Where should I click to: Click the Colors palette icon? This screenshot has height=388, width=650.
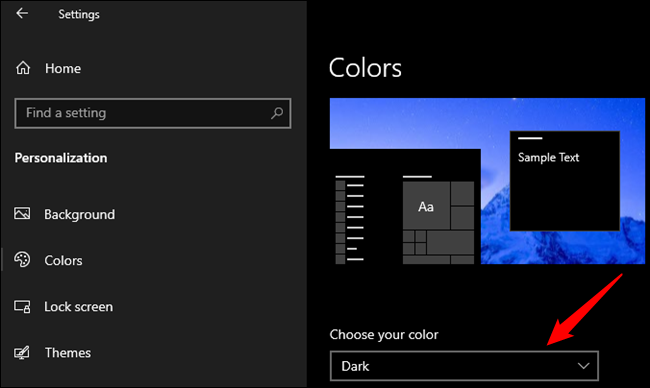coord(22,259)
